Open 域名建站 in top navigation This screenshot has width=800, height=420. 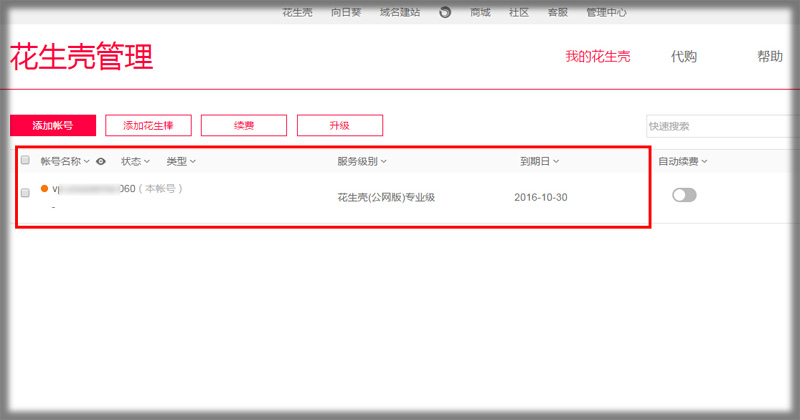tap(400, 12)
